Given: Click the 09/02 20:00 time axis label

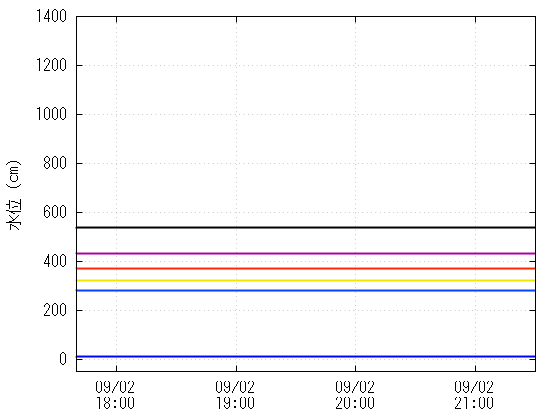Looking at the screenshot, I should (x=355, y=395).
